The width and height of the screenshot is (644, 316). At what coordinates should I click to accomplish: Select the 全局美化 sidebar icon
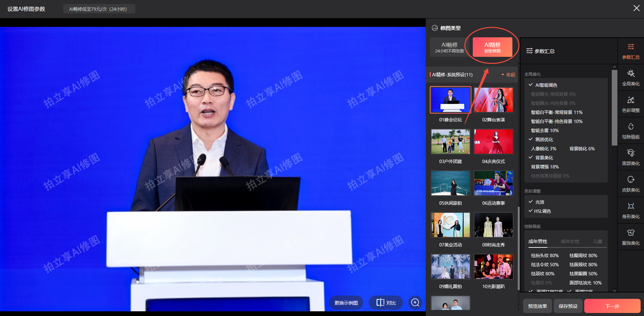(x=631, y=78)
